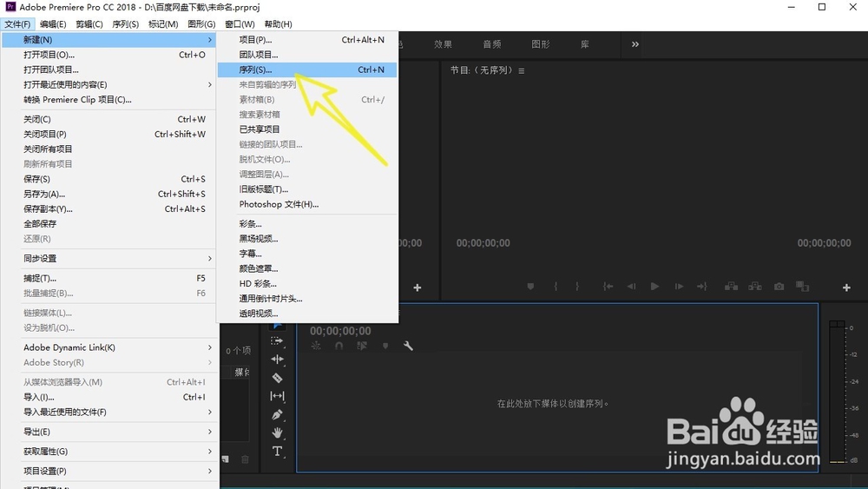Expand the 项目设置(P) submenu
This screenshot has width=868, height=489.
(210, 472)
